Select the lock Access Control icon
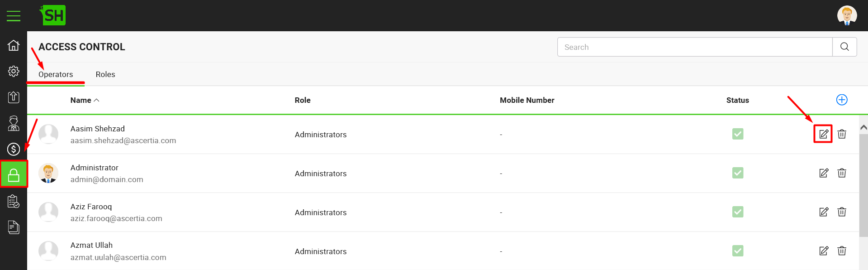The image size is (868, 270). (x=14, y=174)
